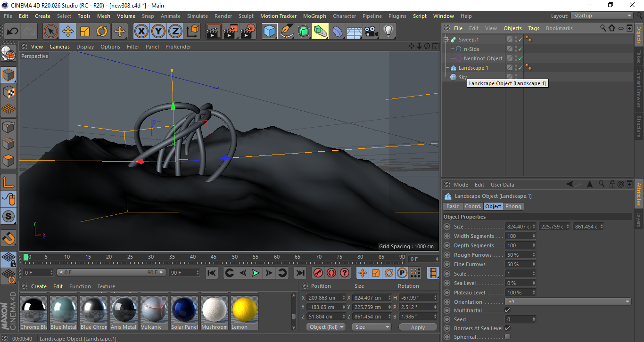The height and width of the screenshot is (342, 644).
Task: Go to end of animation
Action: click(x=300, y=273)
